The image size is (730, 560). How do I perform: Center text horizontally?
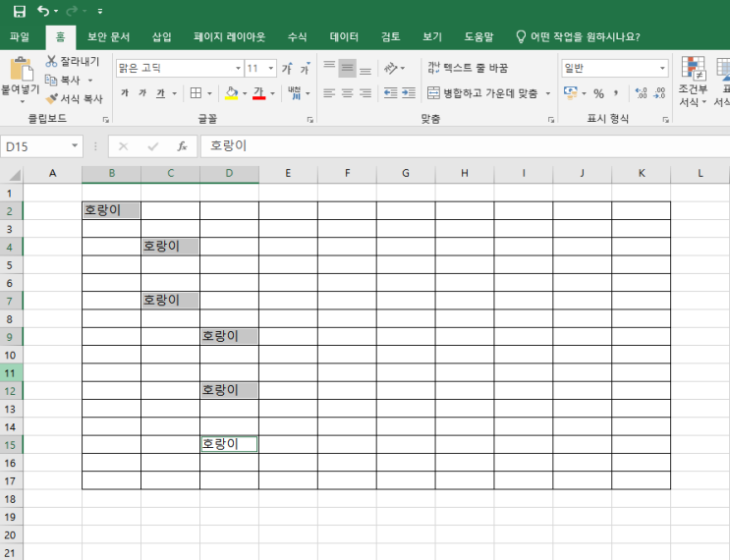click(x=347, y=93)
